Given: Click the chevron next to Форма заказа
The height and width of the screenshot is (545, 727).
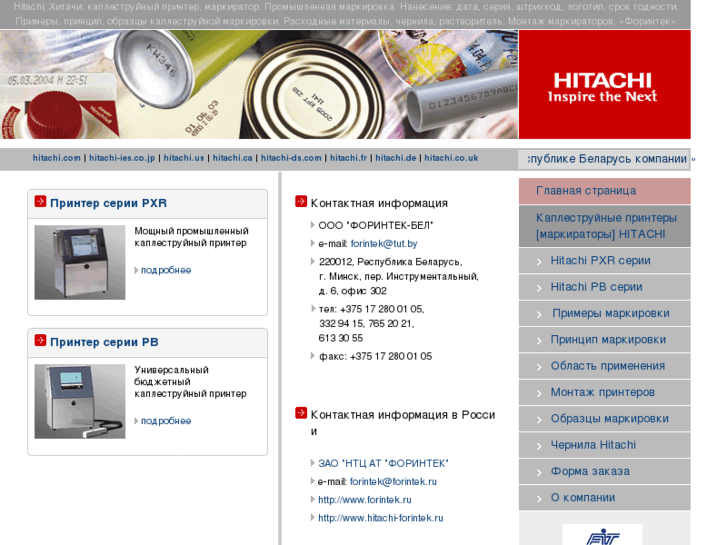Looking at the screenshot, I should click(539, 473).
